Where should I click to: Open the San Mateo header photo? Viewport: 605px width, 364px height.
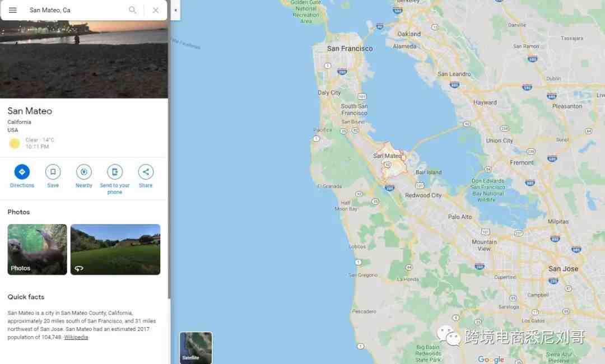84,59
